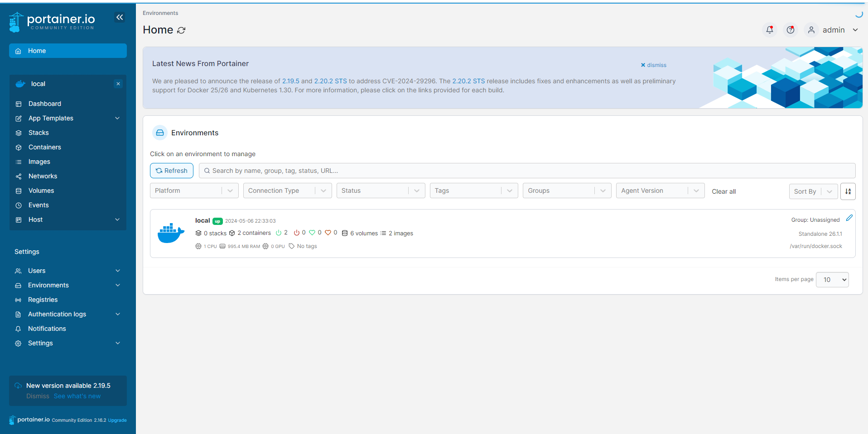Open the Sort By dropdown
Image resolution: width=868 pixels, height=434 pixels.
pyautogui.click(x=814, y=191)
